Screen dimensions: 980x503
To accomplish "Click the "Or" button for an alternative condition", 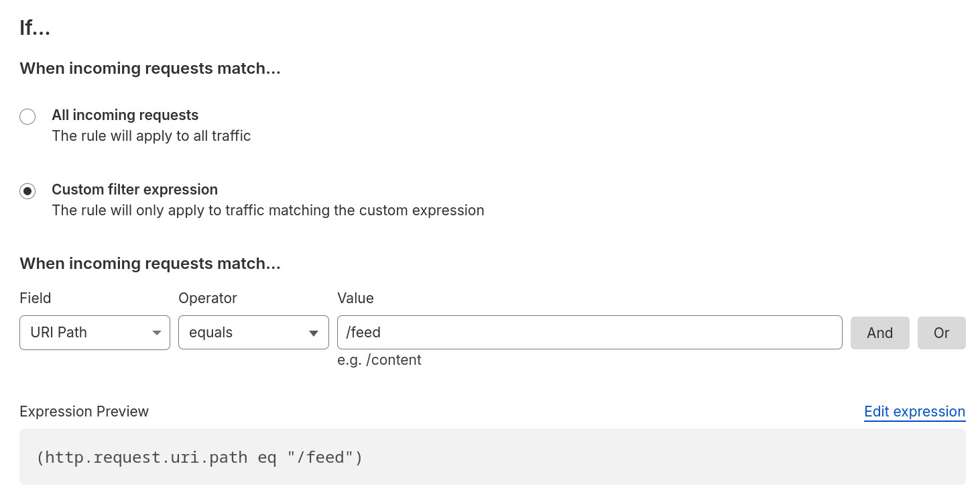I will click(941, 332).
